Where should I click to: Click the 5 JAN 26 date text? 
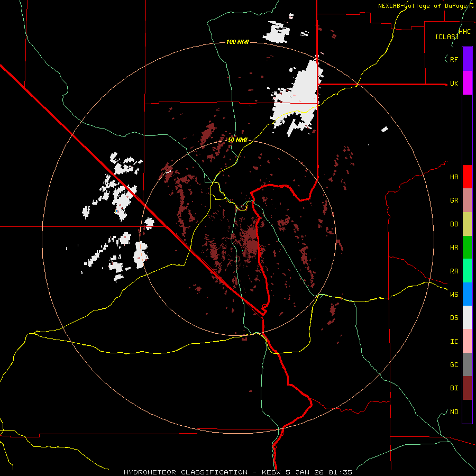click(x=305, y=472)
